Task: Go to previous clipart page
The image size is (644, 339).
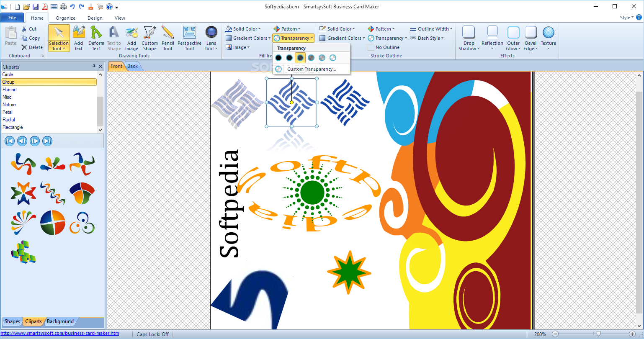Action: click(22, 141)
